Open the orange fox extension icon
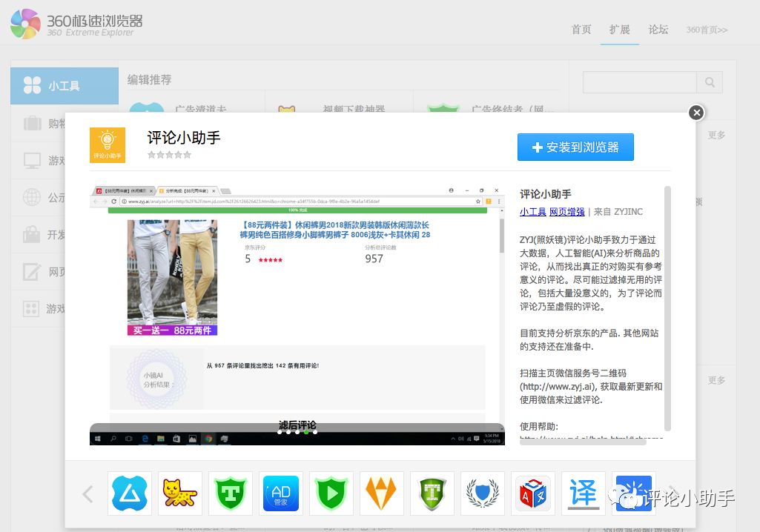760x532 pixels. coord(381,493)
